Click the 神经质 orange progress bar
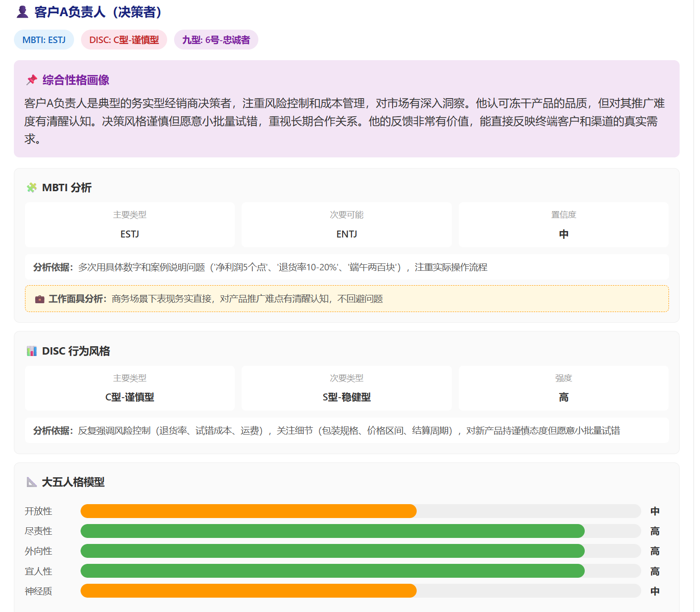 249,591
